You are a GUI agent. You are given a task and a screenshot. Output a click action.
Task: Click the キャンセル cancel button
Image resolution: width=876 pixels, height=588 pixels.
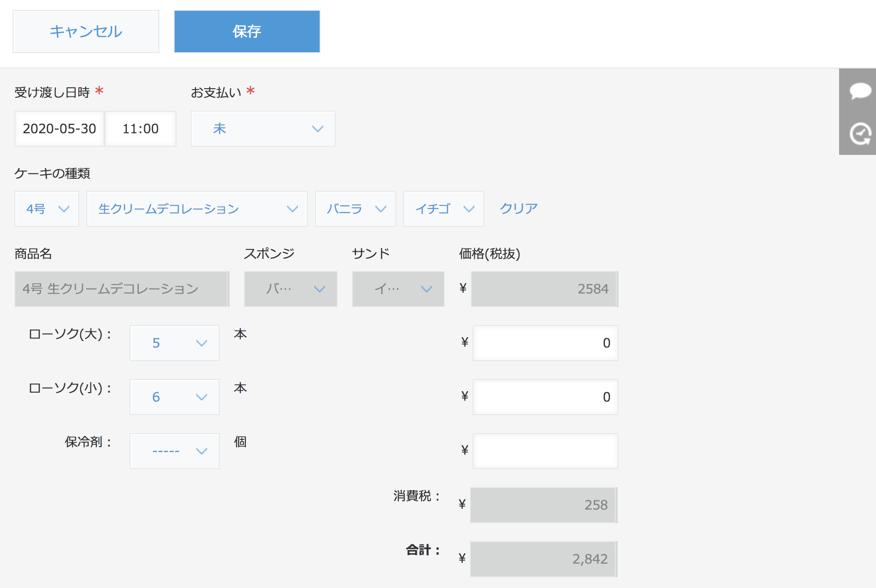86,32
